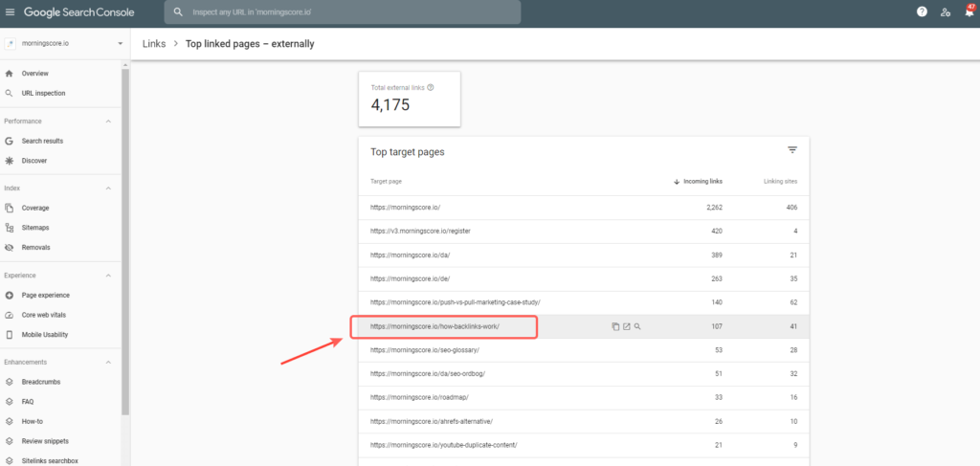Inspect the how-backlinks-work URL with magnifier icon
This screenshot has width=980, height=466.
(x=637, y=326)
